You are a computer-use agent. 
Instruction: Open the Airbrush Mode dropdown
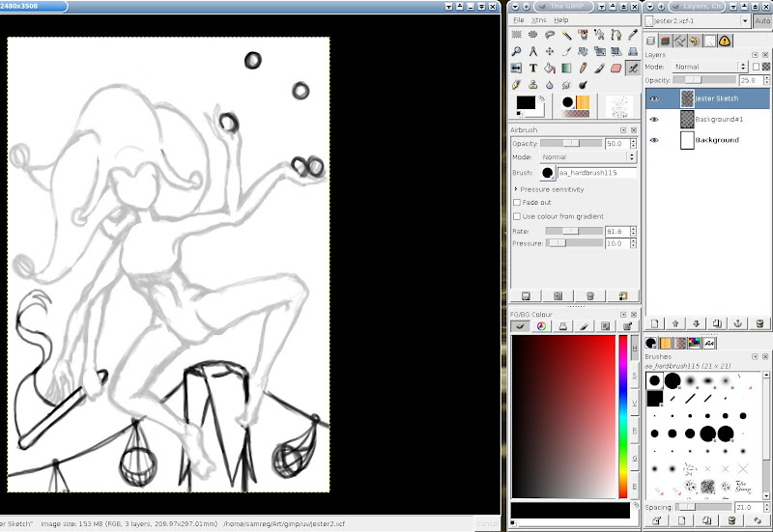click(x=587, y=156)
